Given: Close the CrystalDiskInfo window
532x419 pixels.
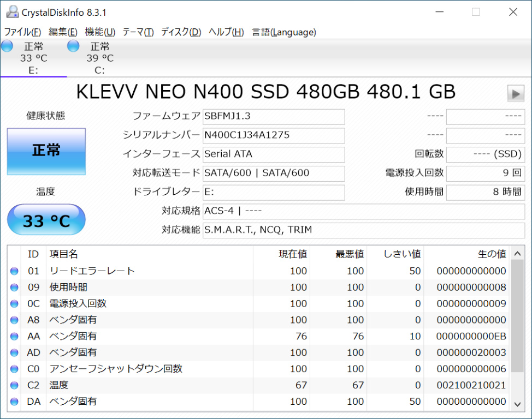Looking at the screenshot, I should [513, 12].
